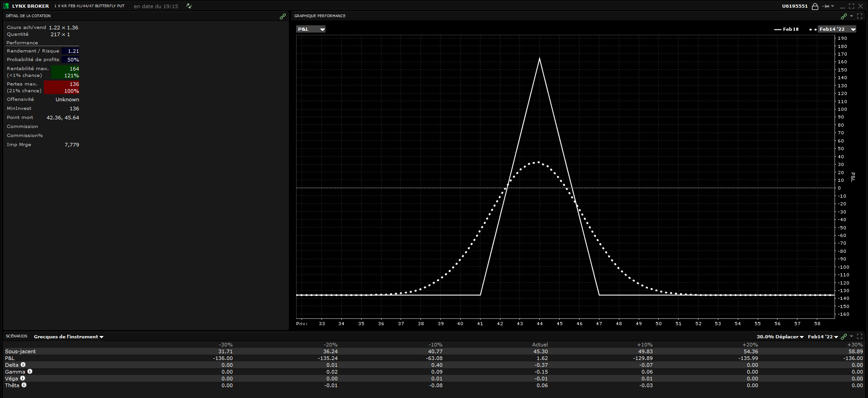Select the Détail de la cotation panel header

[28, 16]
